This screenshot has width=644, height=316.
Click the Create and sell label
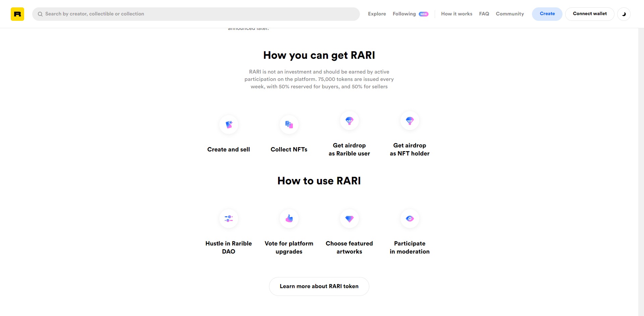coord(228,149)
